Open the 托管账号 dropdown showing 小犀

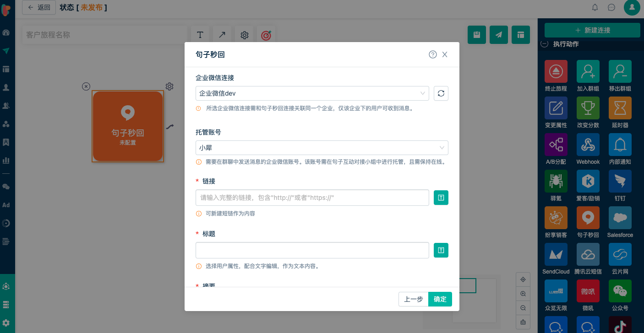click(322, 148)
